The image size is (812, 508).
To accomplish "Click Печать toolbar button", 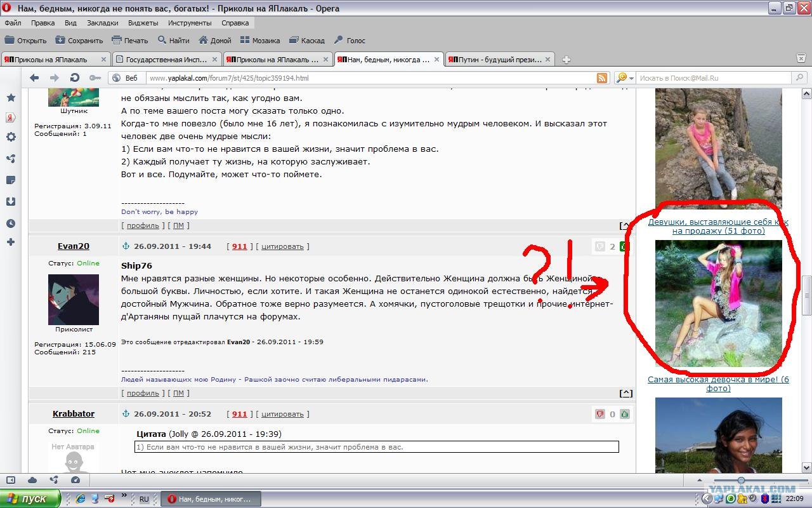I will (129, 40).
